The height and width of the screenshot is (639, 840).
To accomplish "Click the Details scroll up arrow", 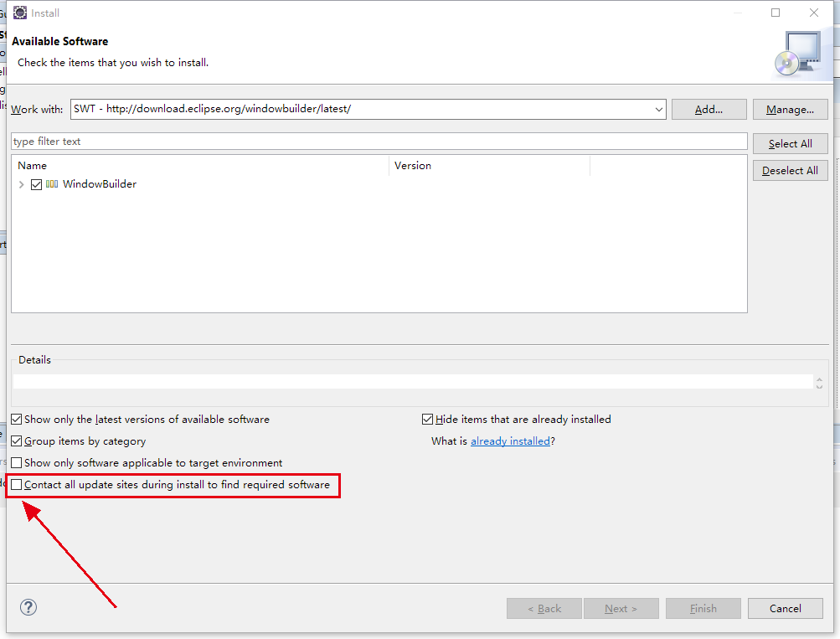I will 819,379.
